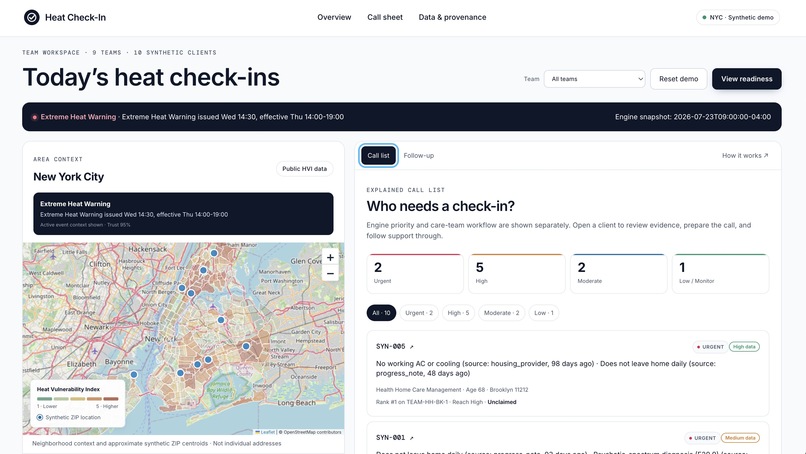The width and height of the screenshot is (806, 454).
Task: Click the Moderate count card showing 2
Action: point(618,274)
